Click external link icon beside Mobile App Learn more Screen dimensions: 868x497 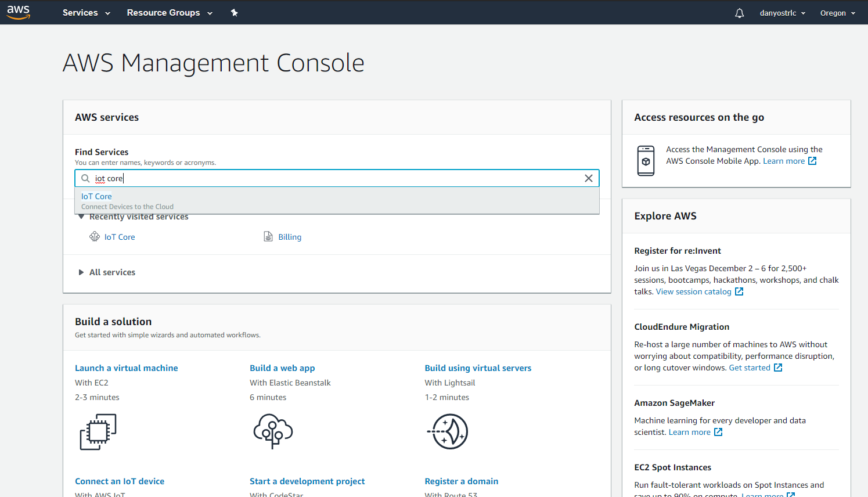click(812, 161)
